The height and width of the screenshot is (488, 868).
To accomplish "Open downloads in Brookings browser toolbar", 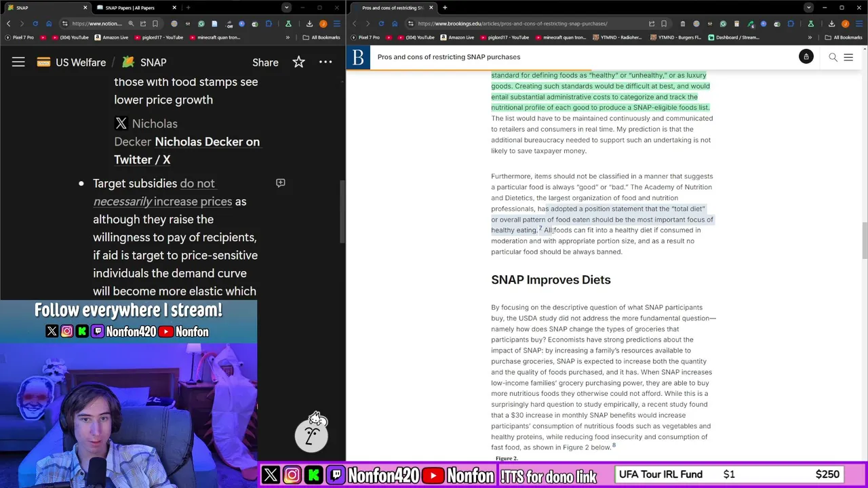I will pyautogui.click(x=831, y=24).
